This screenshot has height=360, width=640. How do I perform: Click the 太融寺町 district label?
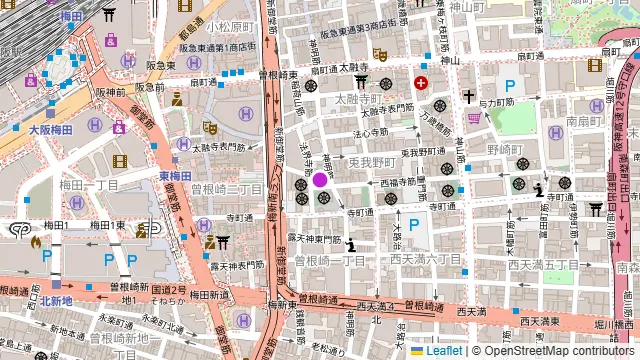click(358, 99)
